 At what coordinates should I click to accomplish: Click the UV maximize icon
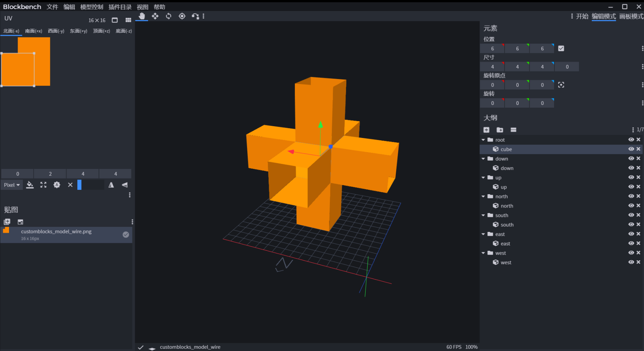coord(43,185)
